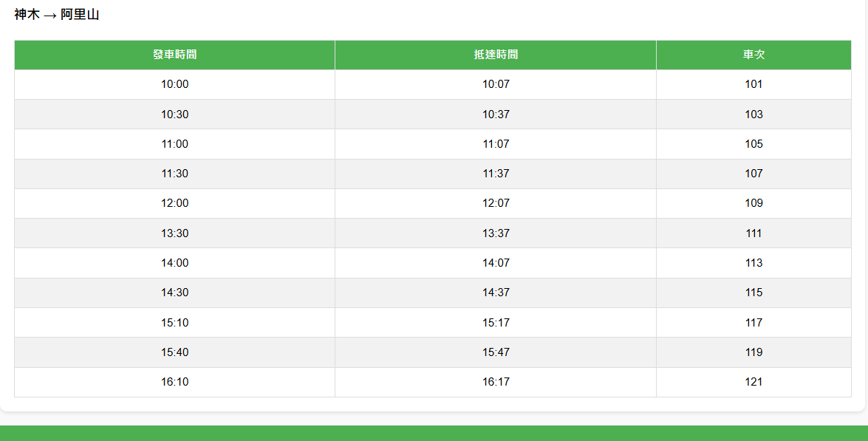Click the 15:17 arrival time cell
Viewport: 868px width, 441px height.
click(x=496, y=323)
